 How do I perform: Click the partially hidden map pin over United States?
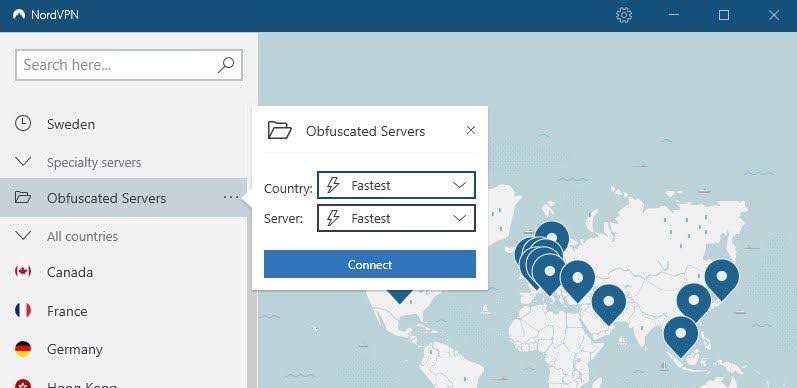(x=400, y=295)
